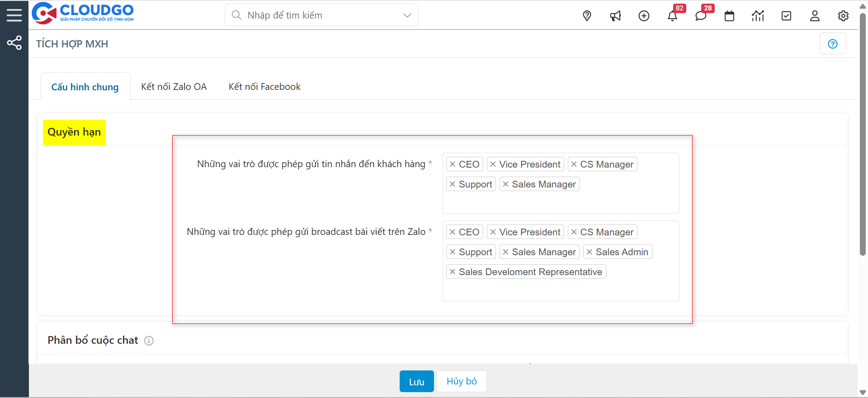868x398 pixels.
Task: Open the location pin check-in icon
Action: coord(587,16)
